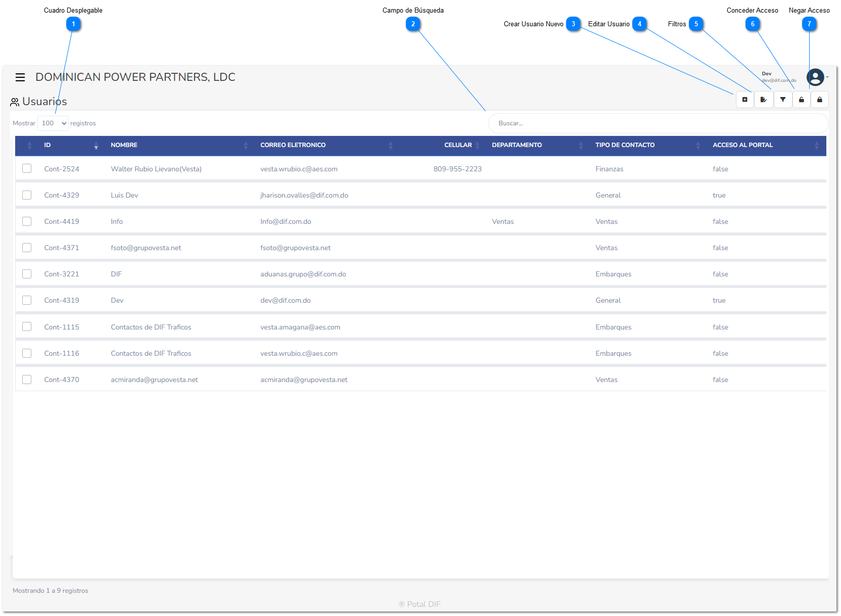Select the checkbox for Cont-4329
Screen dimensions: 841x616
coord(27,195)
